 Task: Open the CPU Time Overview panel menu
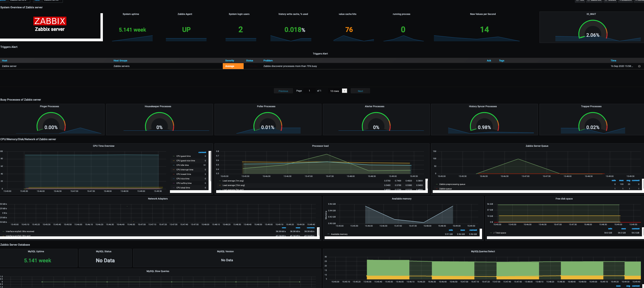pyautogui.click(x=104, y=146)
